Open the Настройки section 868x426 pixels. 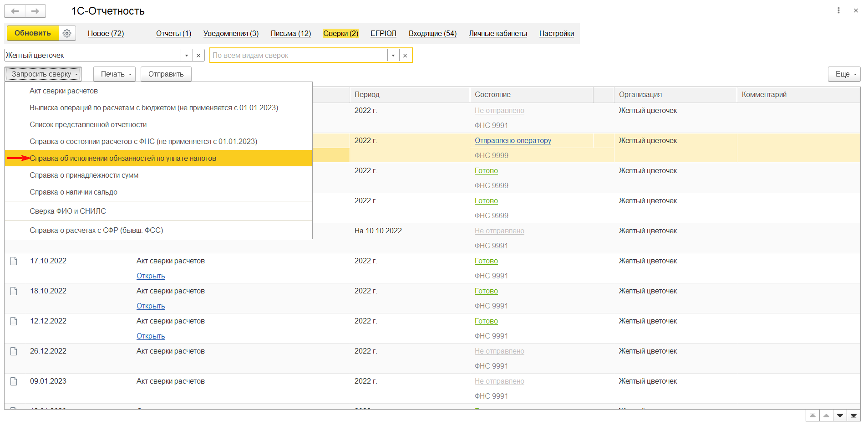point(556,33)
